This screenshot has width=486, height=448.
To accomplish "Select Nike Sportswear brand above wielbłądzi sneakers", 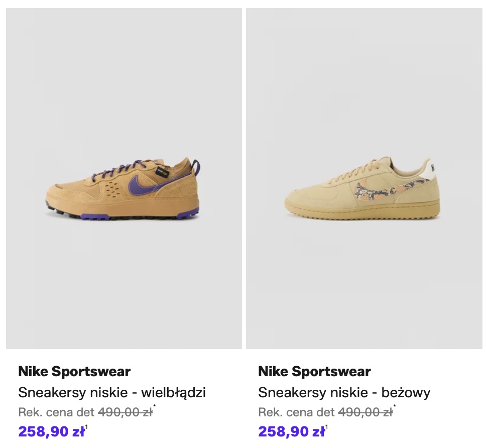I will point(74,372).
